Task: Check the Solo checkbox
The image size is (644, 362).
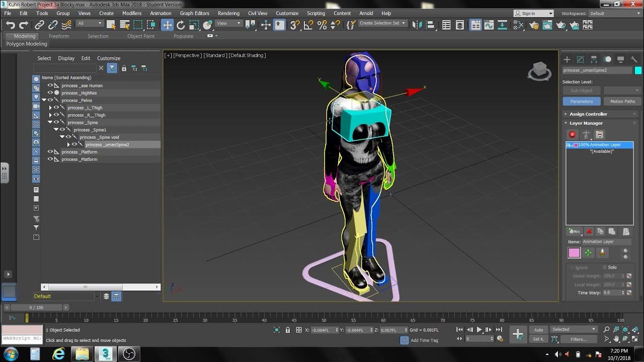Action: click(x=604, y=267)
